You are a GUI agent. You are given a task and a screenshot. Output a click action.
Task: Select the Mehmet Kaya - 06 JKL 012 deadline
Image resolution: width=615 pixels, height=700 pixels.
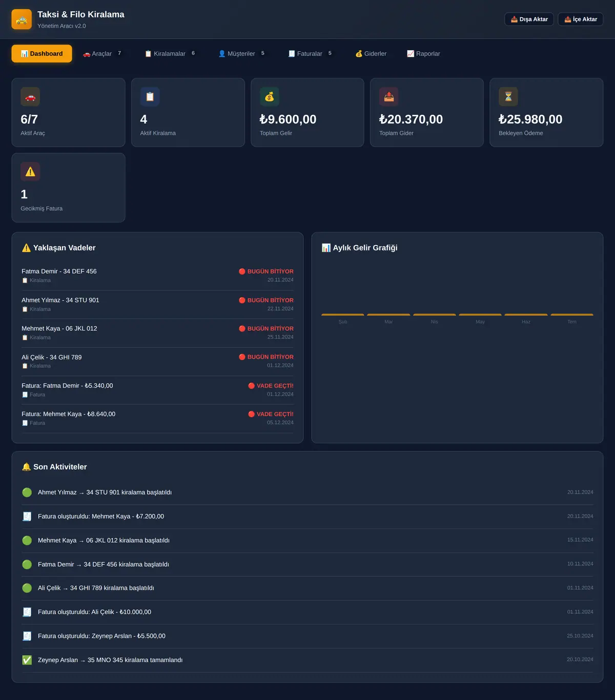[x=157, y=333]
